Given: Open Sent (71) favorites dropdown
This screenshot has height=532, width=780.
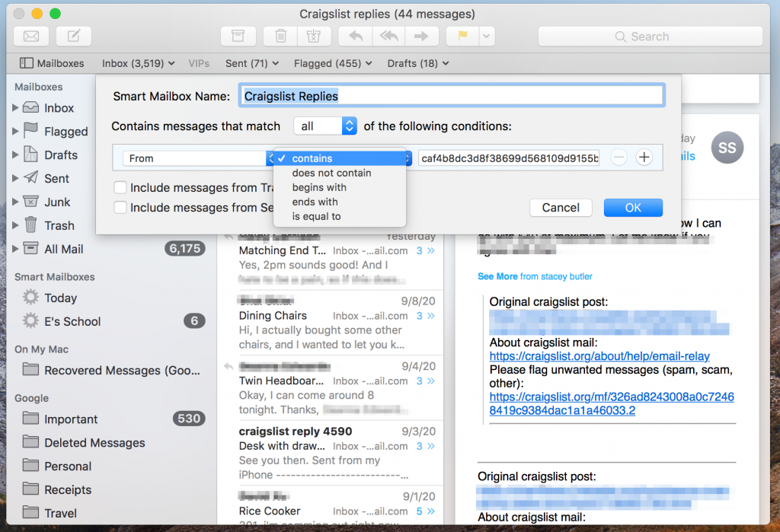Looking at the screenshot, I should (251, 63).
